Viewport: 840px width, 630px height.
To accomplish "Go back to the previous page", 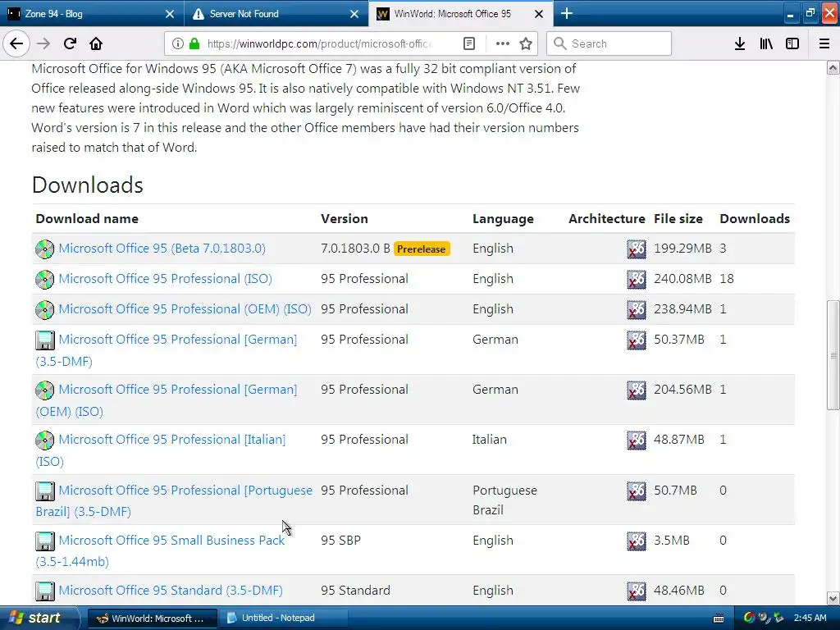I will coord(16,43).
